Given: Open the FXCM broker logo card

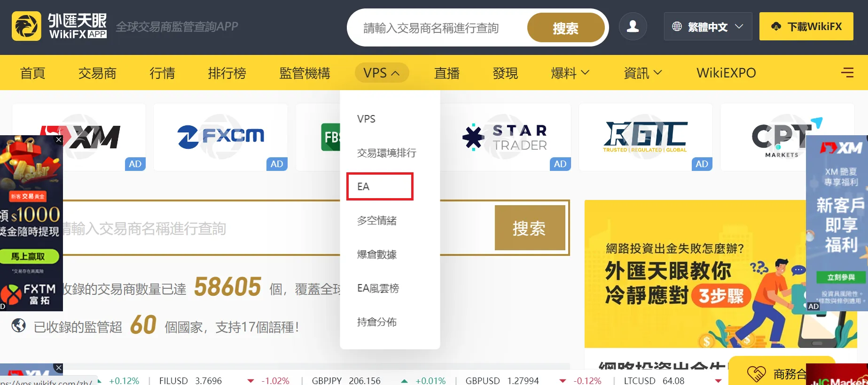Looking at the screenshot, I should [x=220, y=137].
